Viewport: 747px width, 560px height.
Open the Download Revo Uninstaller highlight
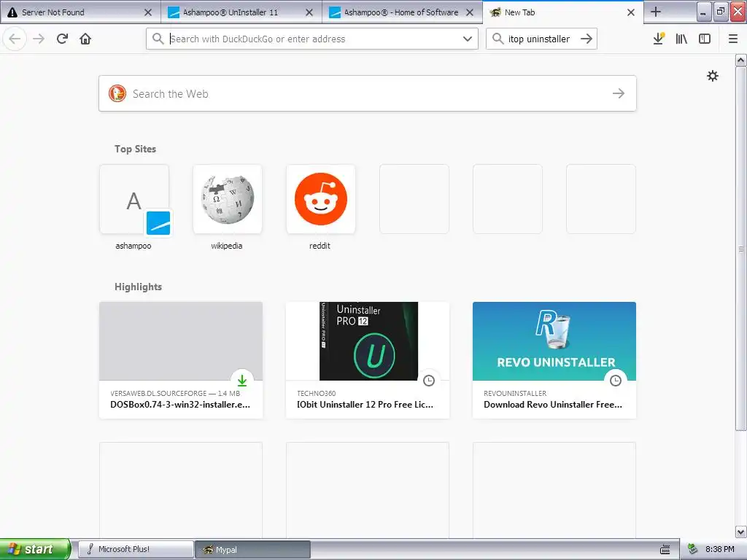(x=554, y=360)
